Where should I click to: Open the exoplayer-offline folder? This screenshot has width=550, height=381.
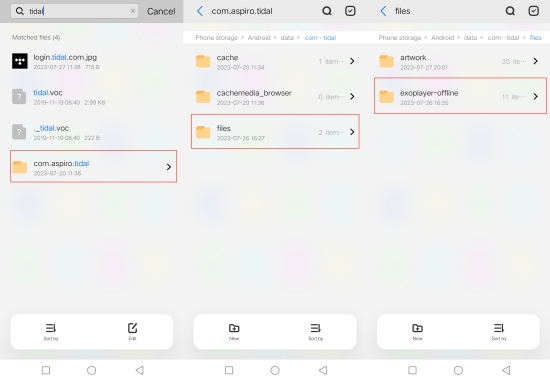click(460, 96)
